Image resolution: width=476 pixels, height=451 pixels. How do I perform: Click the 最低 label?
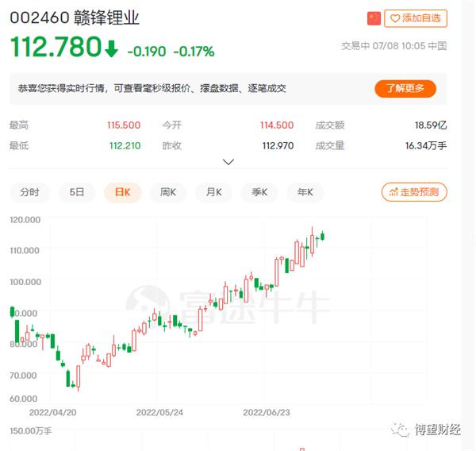coord(19,146)
